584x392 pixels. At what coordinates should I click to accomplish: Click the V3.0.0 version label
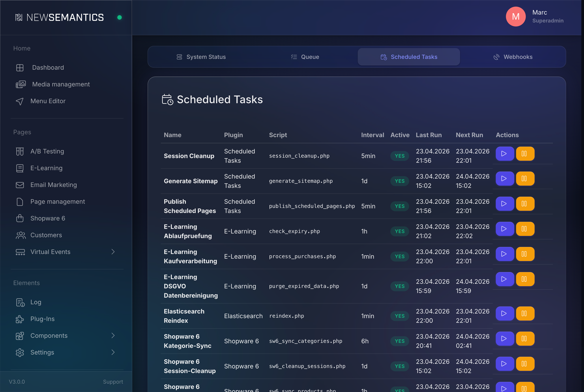click(17, 382)
